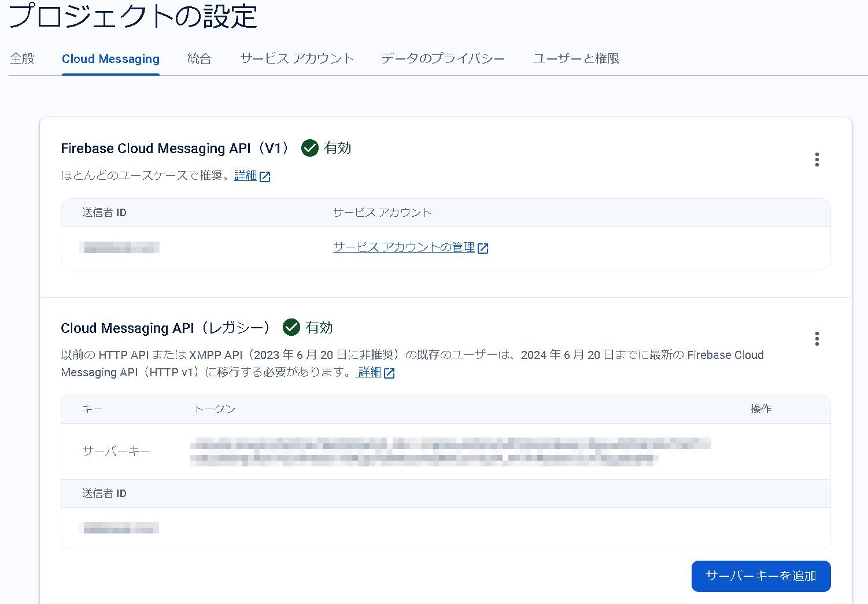Click サーバーキーを追加 button
This screenshot has height=604, width=868.
click(x=760, y=576)
